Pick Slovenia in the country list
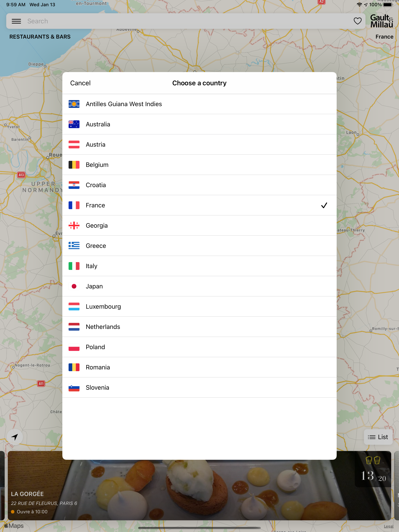The width and height of the screenshot is (399, 532). coord(97,388)
